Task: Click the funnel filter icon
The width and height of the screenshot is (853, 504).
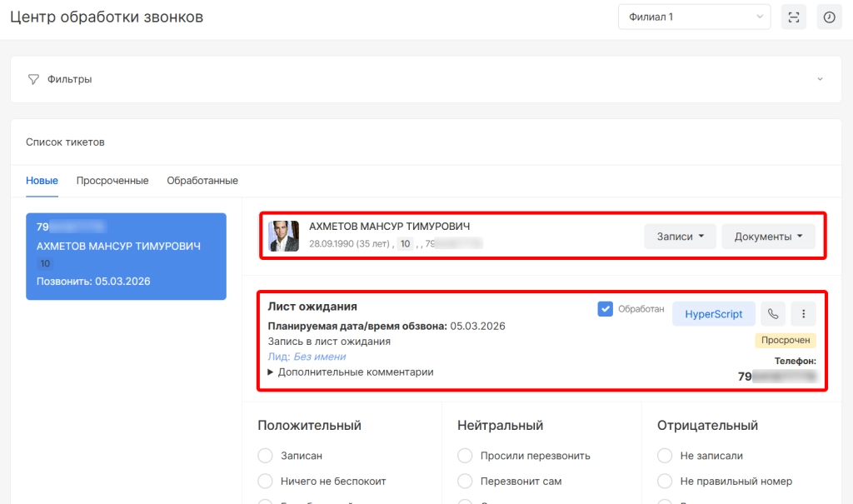Action: coord(33,79)
